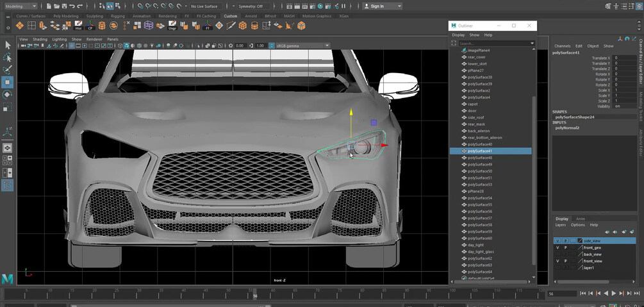Click the Hist shelf button
The width and height of the screenshot is (644, 307).
click(x=78, y=26)
